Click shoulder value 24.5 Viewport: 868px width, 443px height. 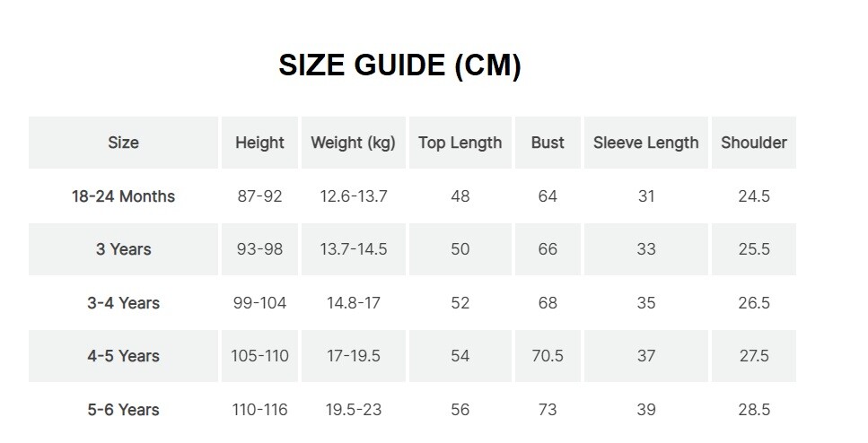(x=754, y=196)
